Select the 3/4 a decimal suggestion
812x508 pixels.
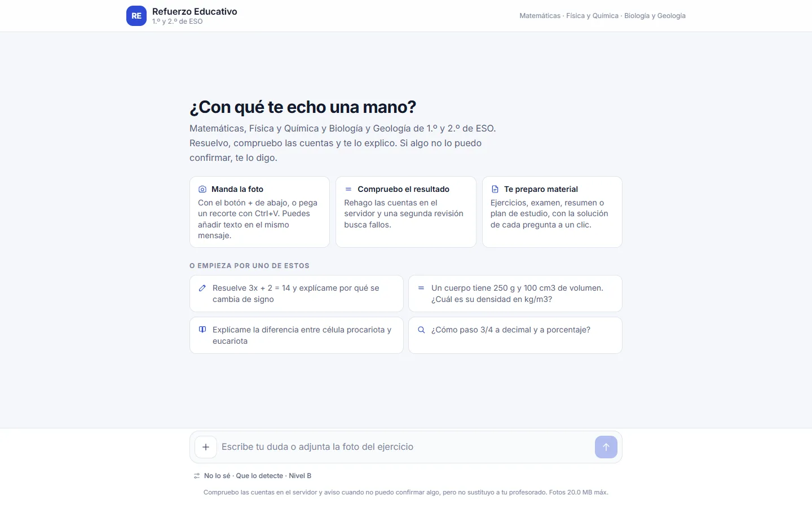(515, 335)
